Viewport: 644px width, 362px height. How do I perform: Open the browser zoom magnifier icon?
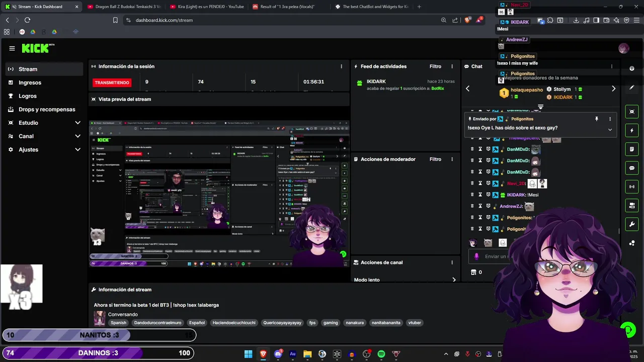click(443, 20)
